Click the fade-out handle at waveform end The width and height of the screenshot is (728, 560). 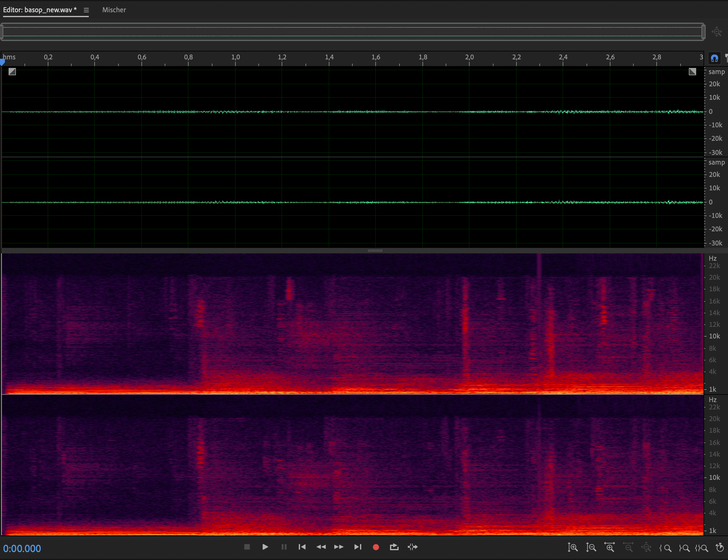pyautogui.click(x=692, y=72)
